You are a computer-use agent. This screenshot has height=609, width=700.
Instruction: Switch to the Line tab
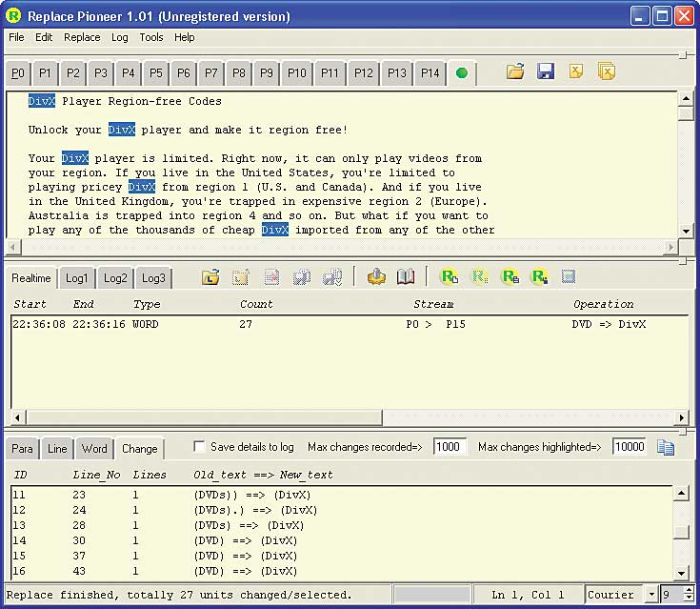tap(57, 449)
